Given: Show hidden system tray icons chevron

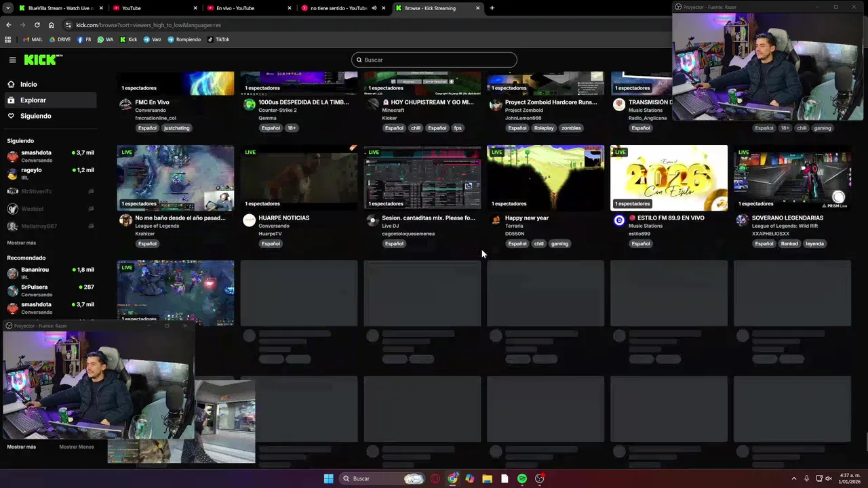Looking at the screenshot, I should [x=794, y=479].
